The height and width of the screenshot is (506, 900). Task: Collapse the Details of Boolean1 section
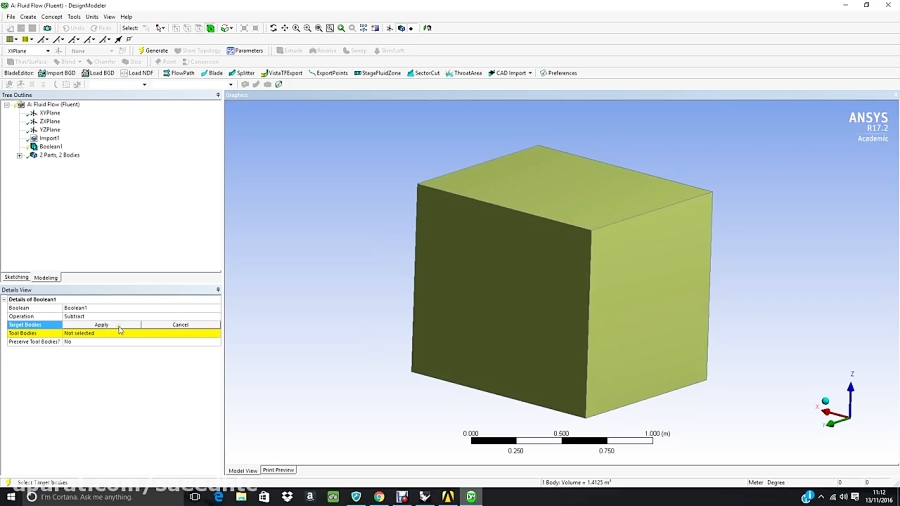pyautogui.click(x=4, y=299)
